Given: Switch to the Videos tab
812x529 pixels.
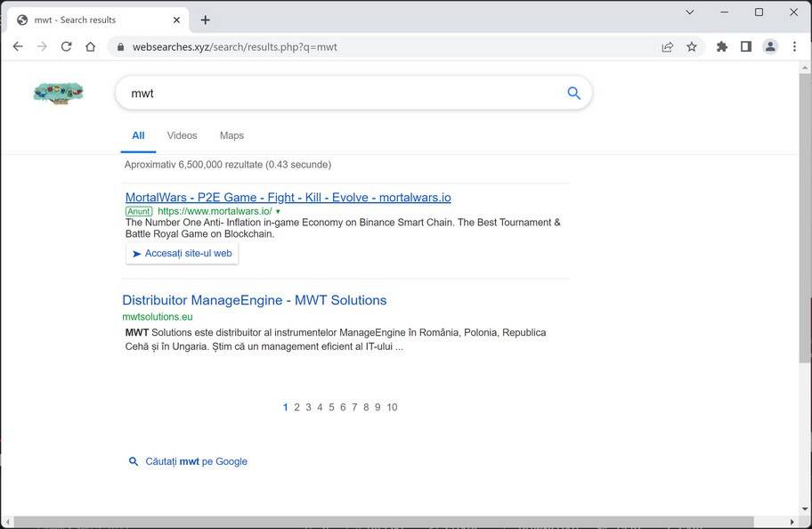Looking at the screenshot, I should coord(182,135).
